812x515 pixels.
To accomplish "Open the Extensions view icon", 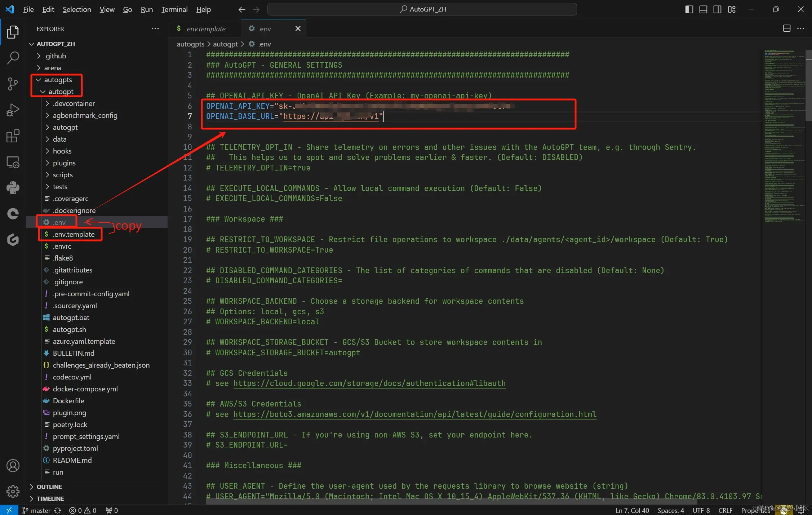I will click(x=13, y=136).
